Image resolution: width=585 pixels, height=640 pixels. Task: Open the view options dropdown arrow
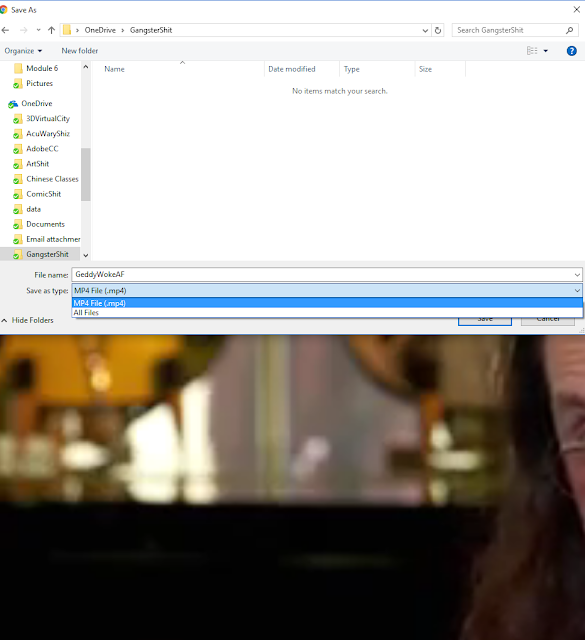click(546, 51)
